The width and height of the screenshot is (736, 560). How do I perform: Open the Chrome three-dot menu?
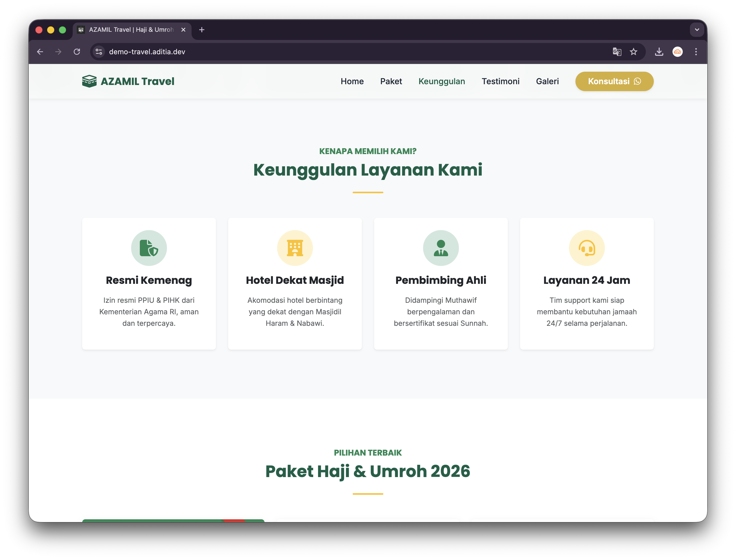(x=696, y=52)
